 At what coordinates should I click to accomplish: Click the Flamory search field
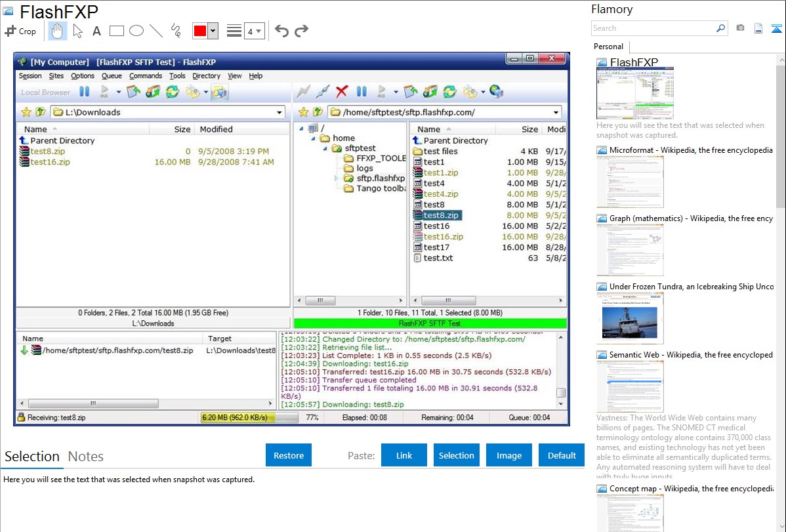point(653,28)
